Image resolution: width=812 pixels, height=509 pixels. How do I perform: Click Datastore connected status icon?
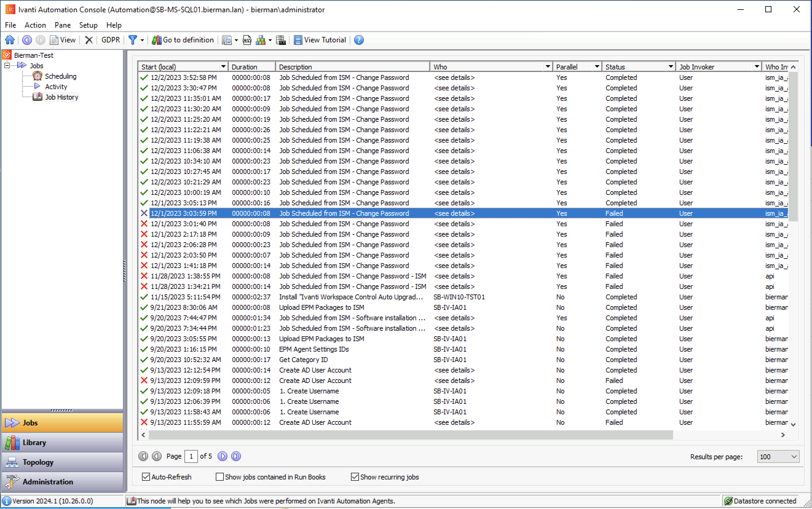[x=728, y=501]
